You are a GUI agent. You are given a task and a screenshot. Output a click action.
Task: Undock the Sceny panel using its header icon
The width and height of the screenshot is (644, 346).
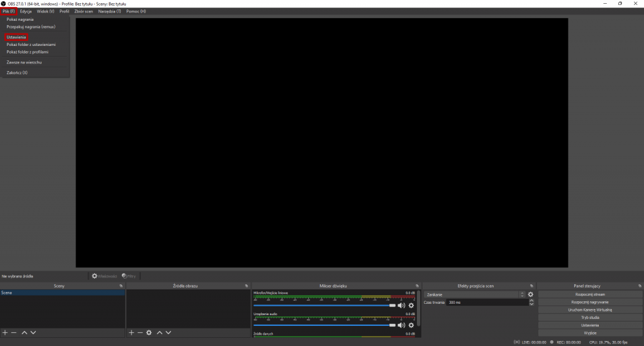click(121, 286)
